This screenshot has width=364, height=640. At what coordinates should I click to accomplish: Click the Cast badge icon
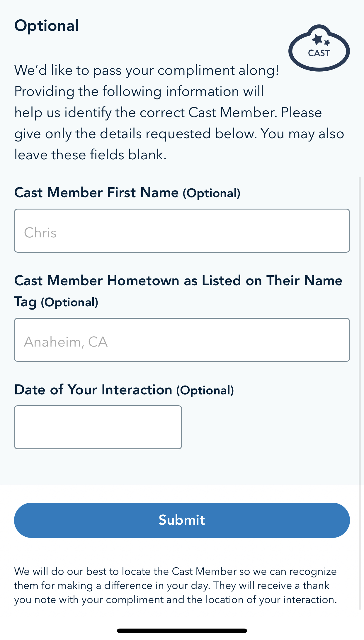coord(319,48)
